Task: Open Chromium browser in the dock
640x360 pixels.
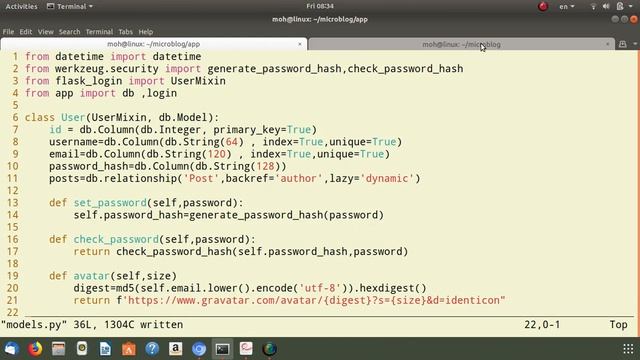Action: coord(199,349)
